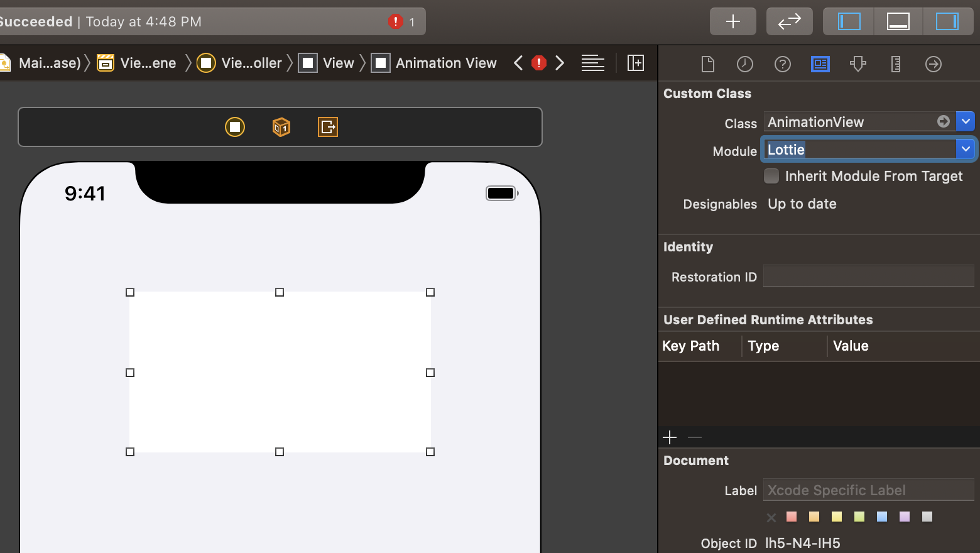Add a user defined runtime attribute
Screen dimensions: 980x553
pyautogui.click(x=670, y=437)
